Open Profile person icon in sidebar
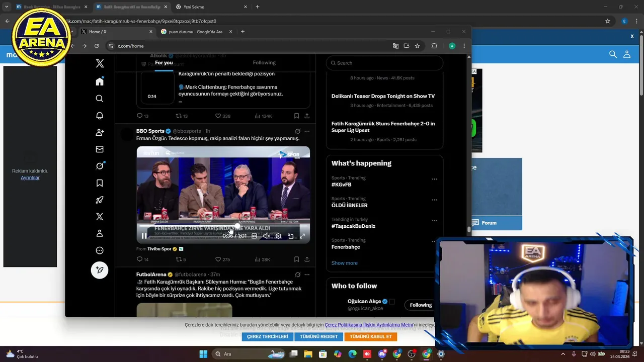644x362 pixels. click(100, 233)
